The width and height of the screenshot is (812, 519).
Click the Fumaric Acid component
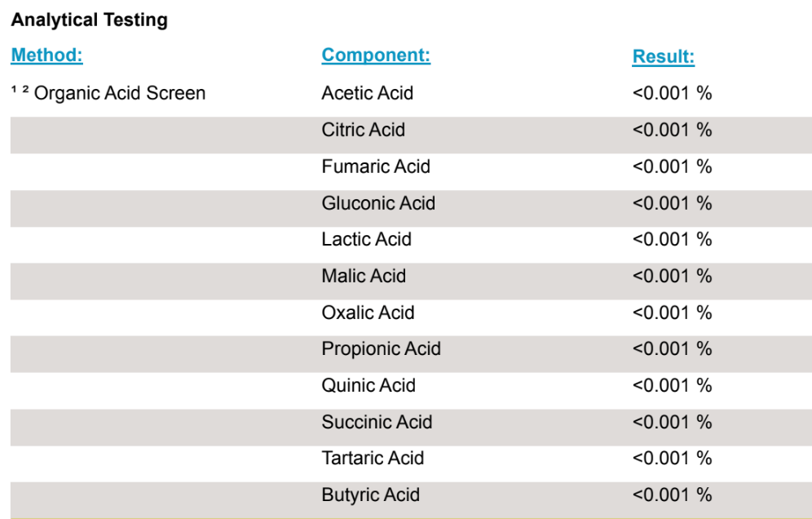(376, 166)
